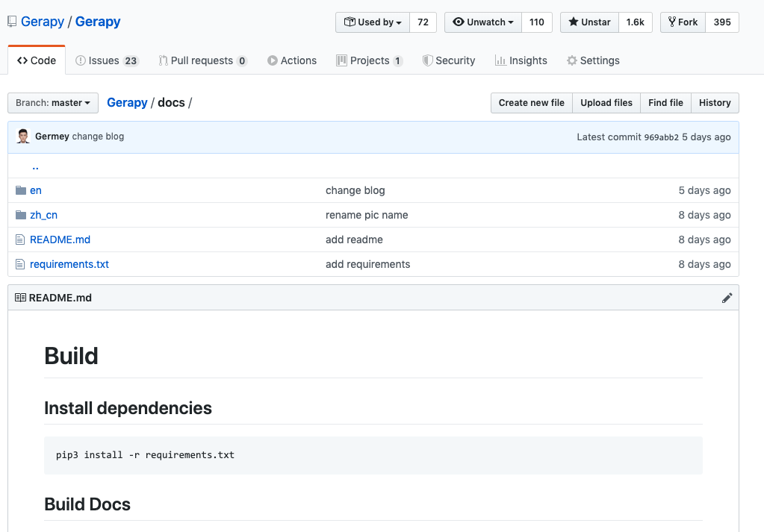This screenshot has height=532, width=764.
Task: Open the Settings tab
Action: coord(593,60)
